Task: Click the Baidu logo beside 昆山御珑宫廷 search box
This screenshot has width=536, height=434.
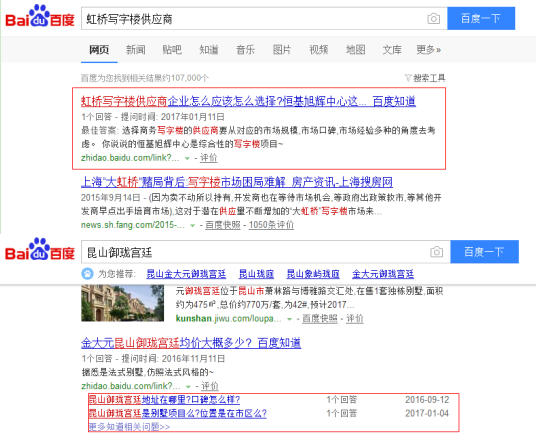Action: pyautogui.click(x=40, y=249)
